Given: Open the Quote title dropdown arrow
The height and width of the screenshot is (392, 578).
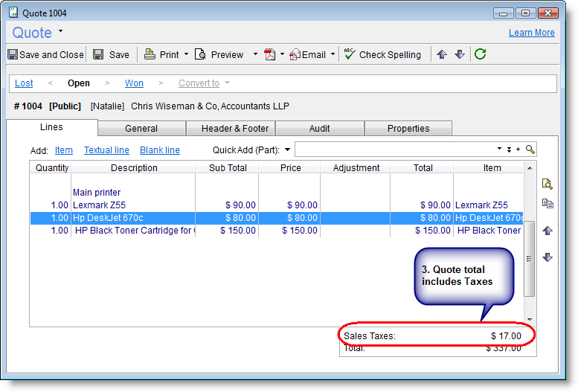Looking at the screenshot, I should click(x=61, y=31).
